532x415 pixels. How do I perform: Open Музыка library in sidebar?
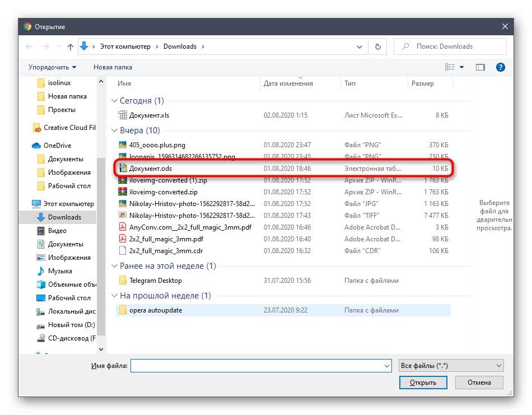(x=60, y=271)
